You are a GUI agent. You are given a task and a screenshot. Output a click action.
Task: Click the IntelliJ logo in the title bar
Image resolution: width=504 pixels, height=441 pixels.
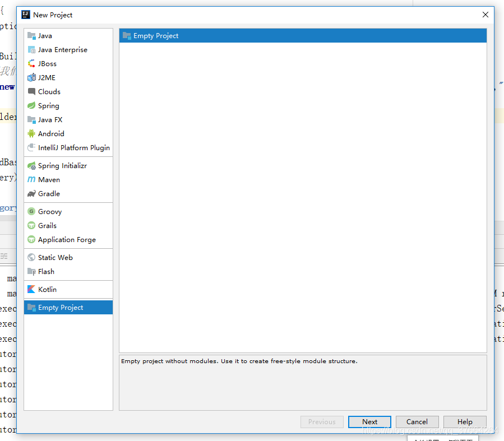pos(26,15)
